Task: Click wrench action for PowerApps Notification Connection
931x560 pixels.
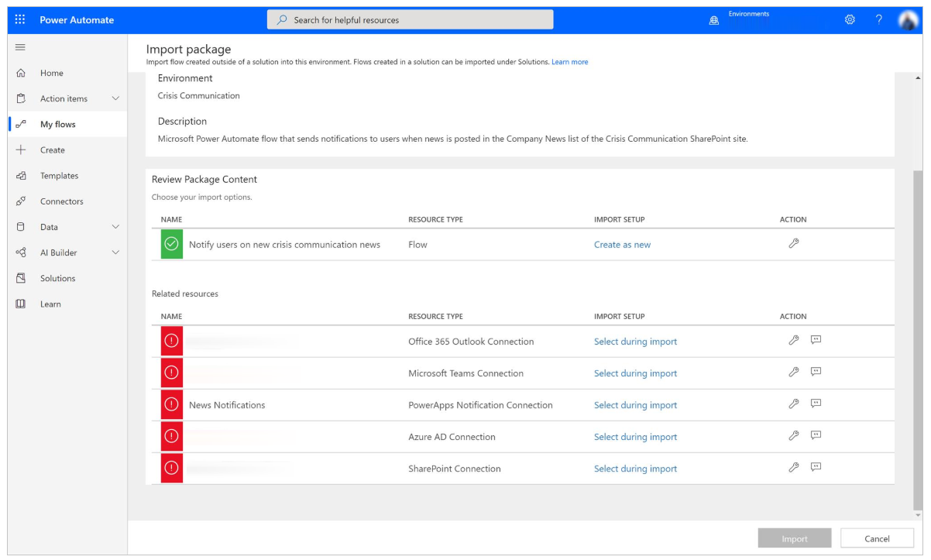Action: (793, 404)
